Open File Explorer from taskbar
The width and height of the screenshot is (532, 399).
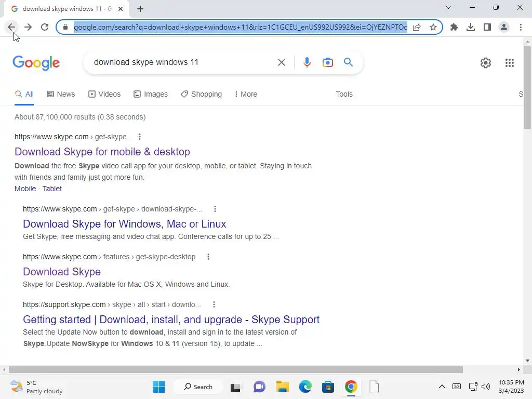pyautogui.click(x=282, y=387)
